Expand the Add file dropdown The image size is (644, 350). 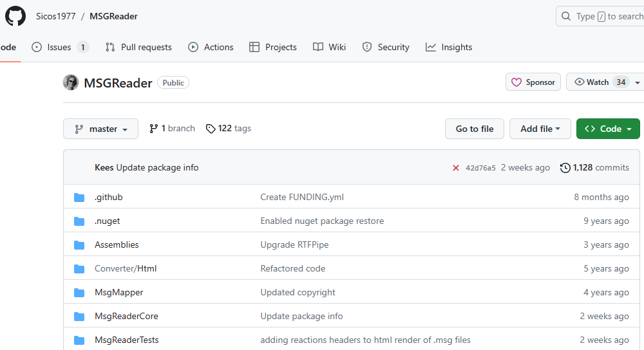click(540, 129)
